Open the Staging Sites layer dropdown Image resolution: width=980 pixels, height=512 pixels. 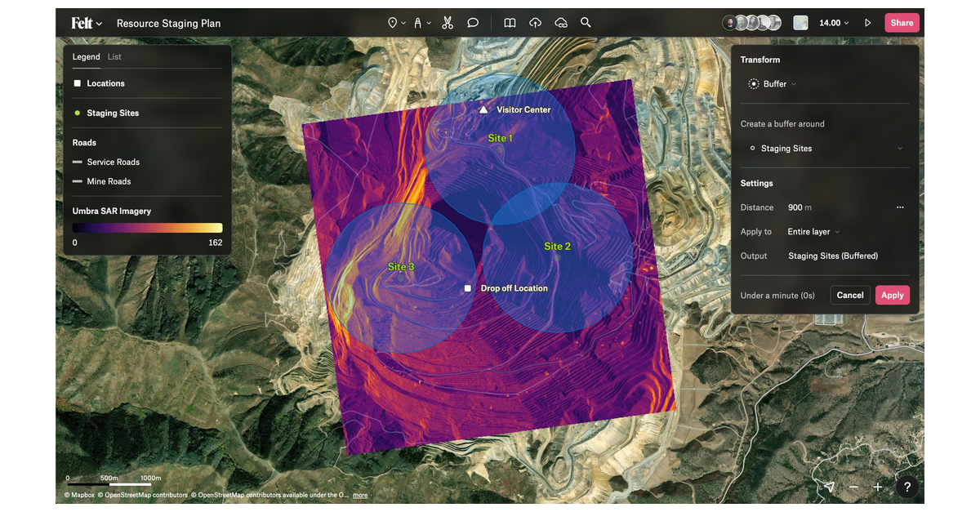coord(825,149)
